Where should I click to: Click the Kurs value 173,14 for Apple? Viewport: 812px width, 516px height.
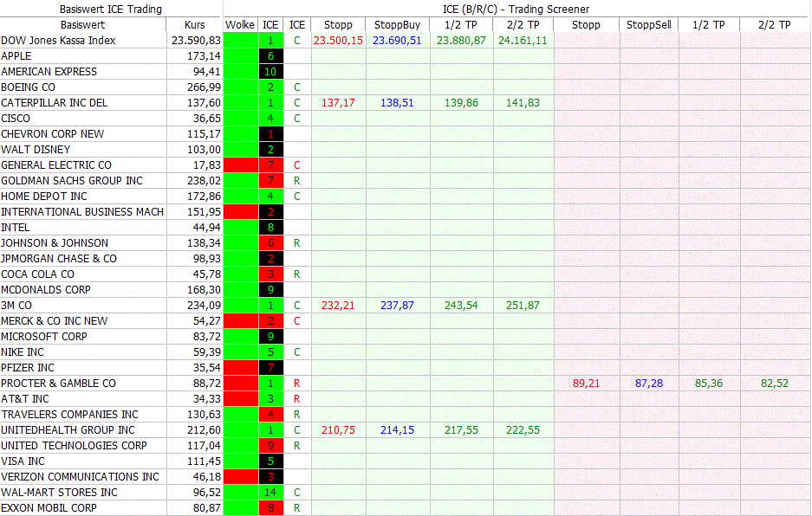(x=204, y=56)
